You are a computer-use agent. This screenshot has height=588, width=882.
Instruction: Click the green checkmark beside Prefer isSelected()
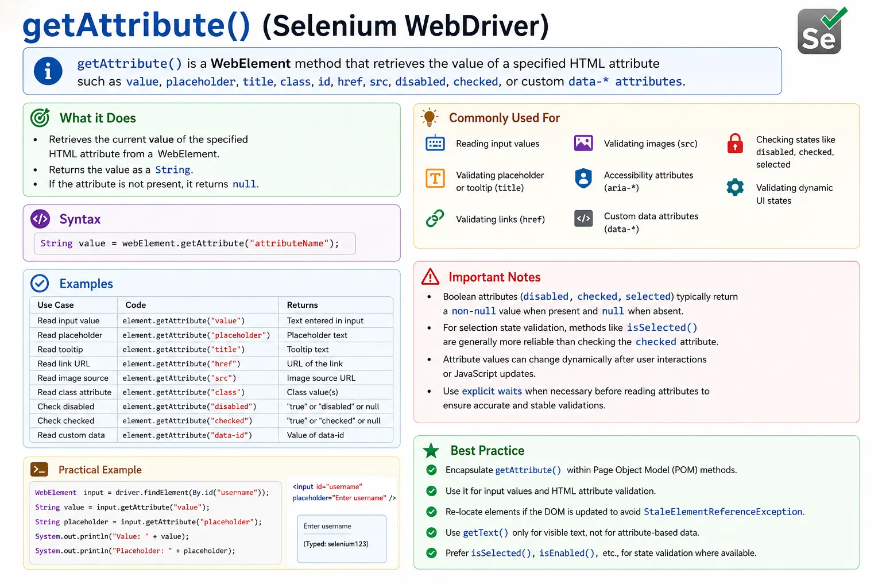click(x=432, y=553)
